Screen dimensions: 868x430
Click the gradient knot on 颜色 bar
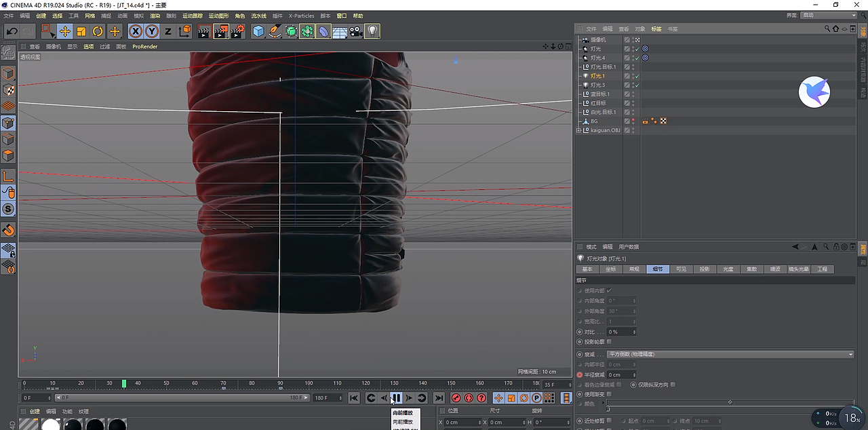608,410
